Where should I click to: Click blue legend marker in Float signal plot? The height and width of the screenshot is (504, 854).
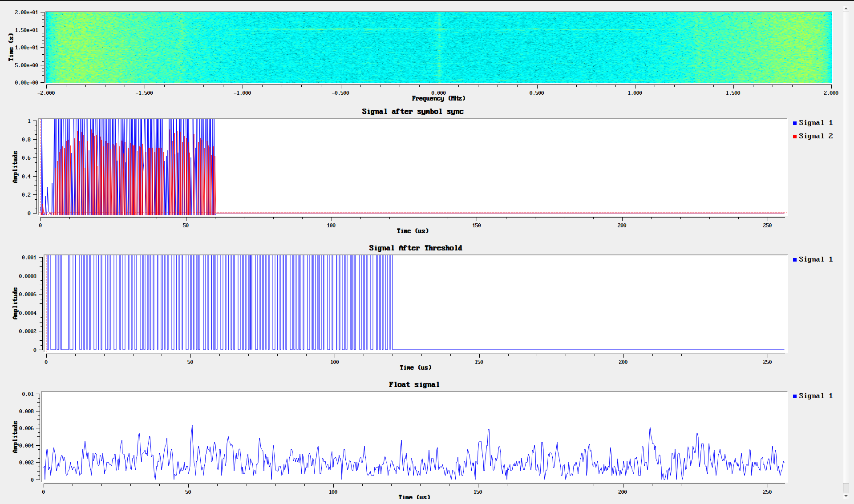(x=795, y=396)
